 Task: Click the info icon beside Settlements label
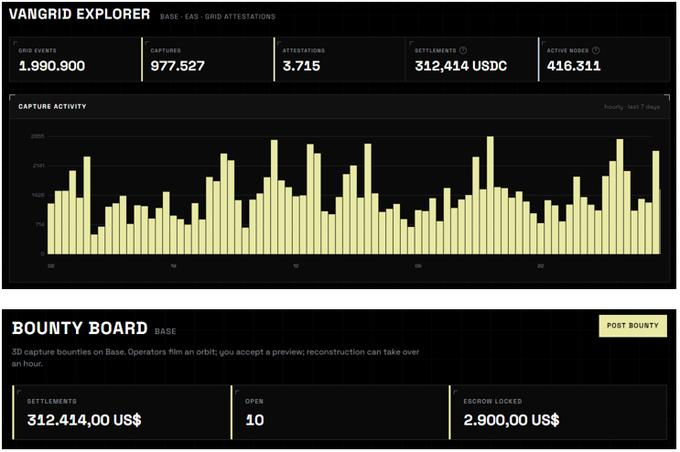[x=463, y=50]
